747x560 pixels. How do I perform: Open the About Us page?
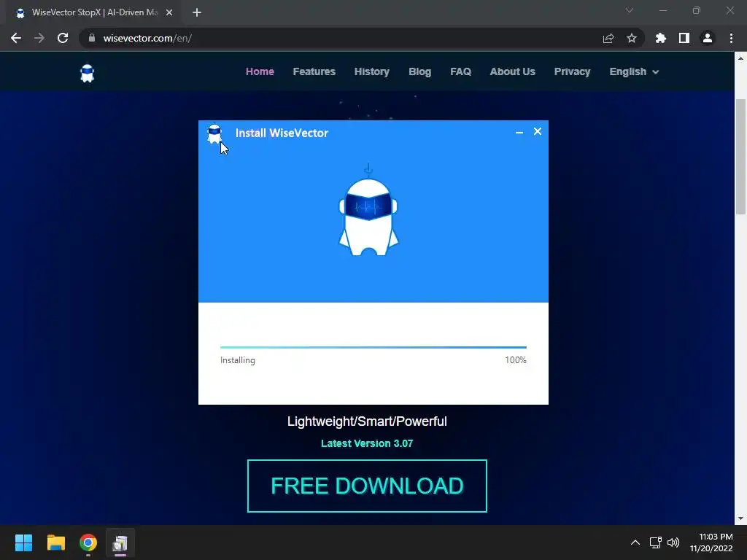click(x=513, y=71)
